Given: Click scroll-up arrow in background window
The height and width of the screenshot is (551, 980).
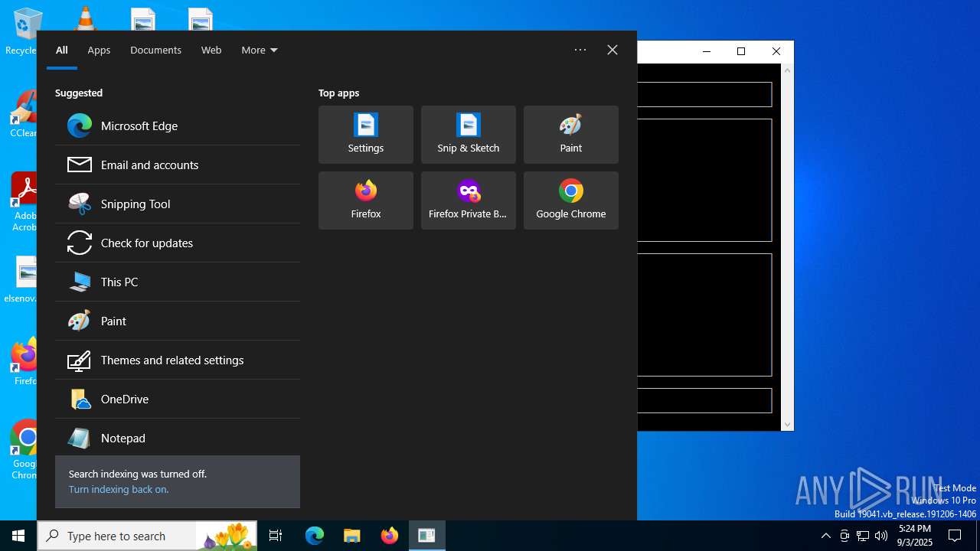Looking at the screenshot, I should (x=787, y=70).
